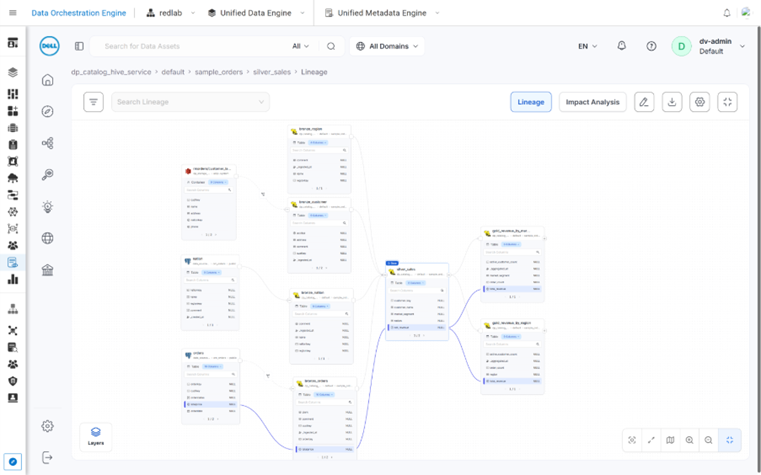761x475 pixels.
Task: Click the highlighted catalog icon in left rail
Action: [13, 262]
